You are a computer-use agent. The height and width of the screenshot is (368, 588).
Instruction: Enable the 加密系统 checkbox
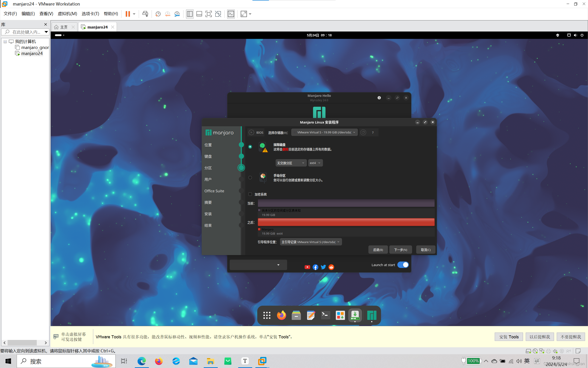(x=250, y=194)
